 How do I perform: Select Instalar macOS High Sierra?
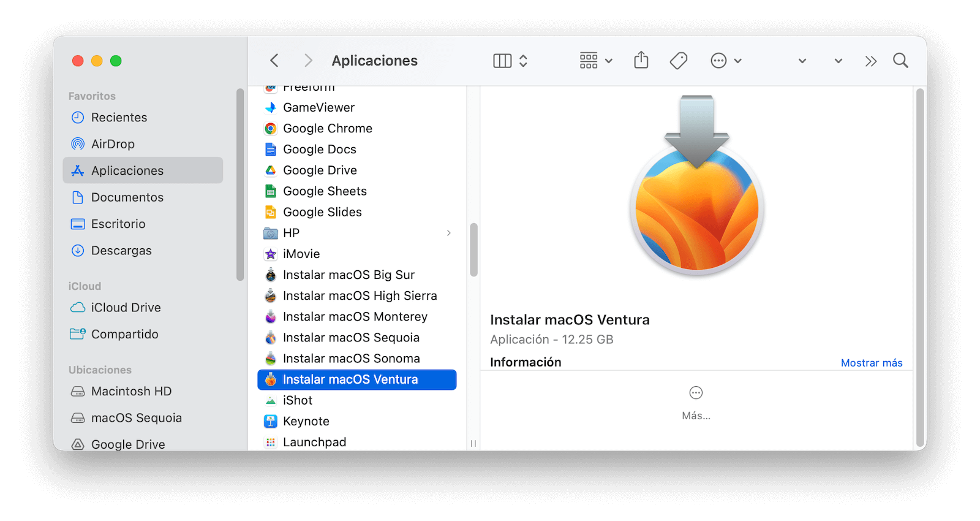(x=357, y=295)
